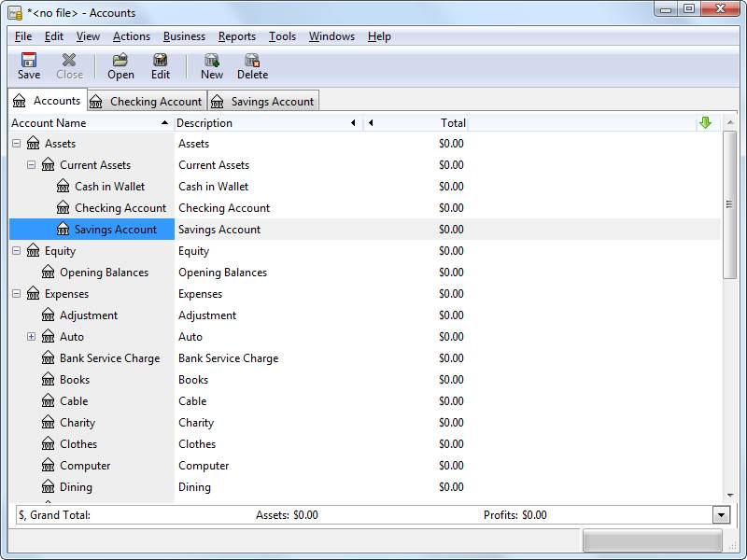Click the Delete account toolbar icon

pos(252,60)
